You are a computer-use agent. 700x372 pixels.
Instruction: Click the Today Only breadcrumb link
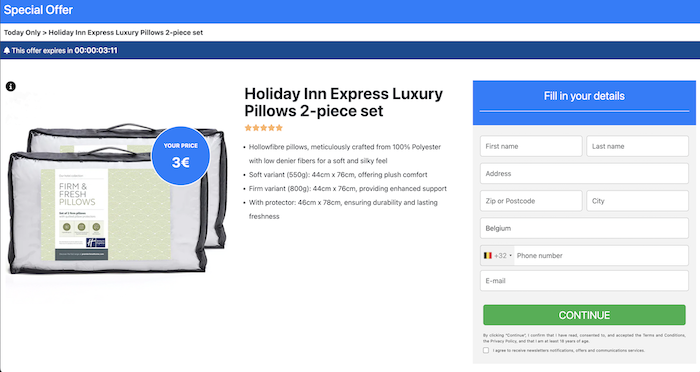coord(22,32)
